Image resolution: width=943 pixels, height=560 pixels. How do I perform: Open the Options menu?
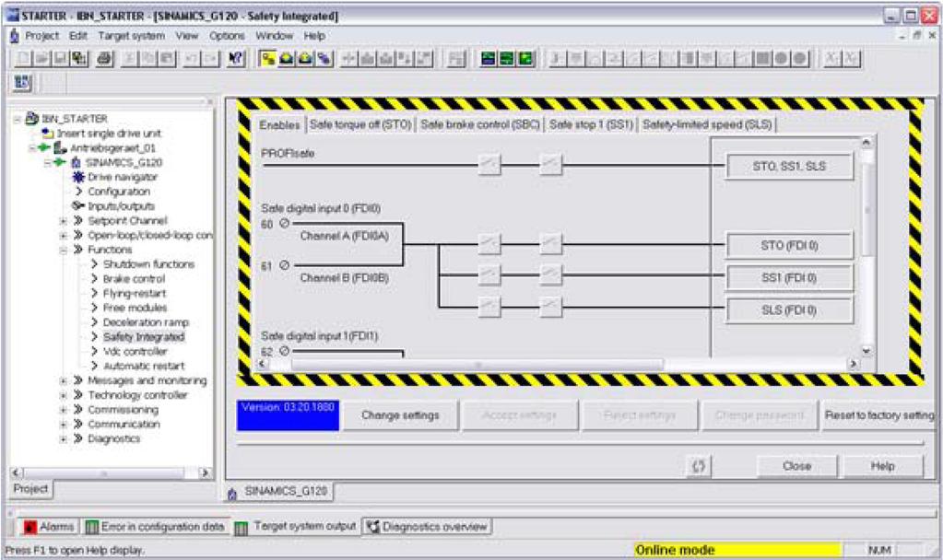coord(227,36)
